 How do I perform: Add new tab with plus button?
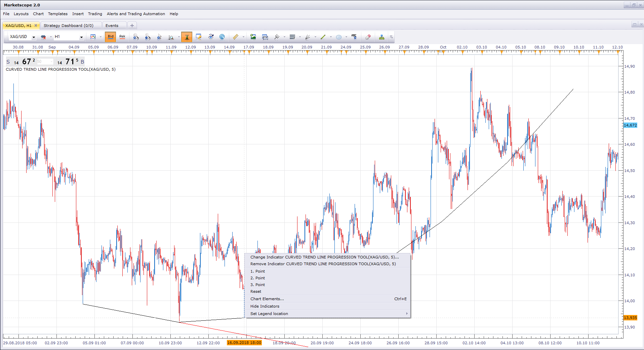132,26
